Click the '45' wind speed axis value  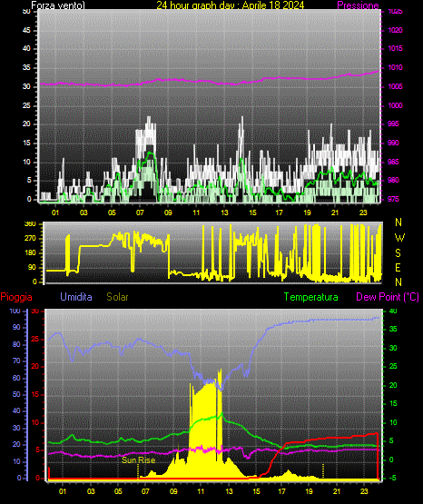[26, 30]
